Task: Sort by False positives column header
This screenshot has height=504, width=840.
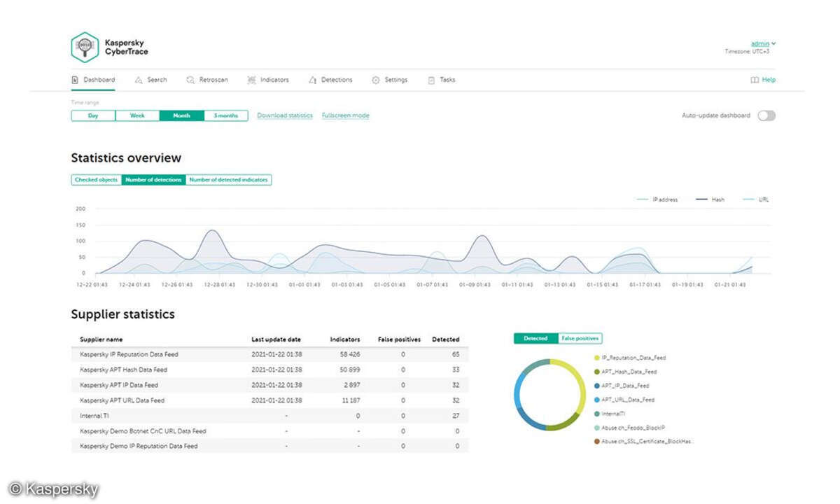Action: pos(399,339)
